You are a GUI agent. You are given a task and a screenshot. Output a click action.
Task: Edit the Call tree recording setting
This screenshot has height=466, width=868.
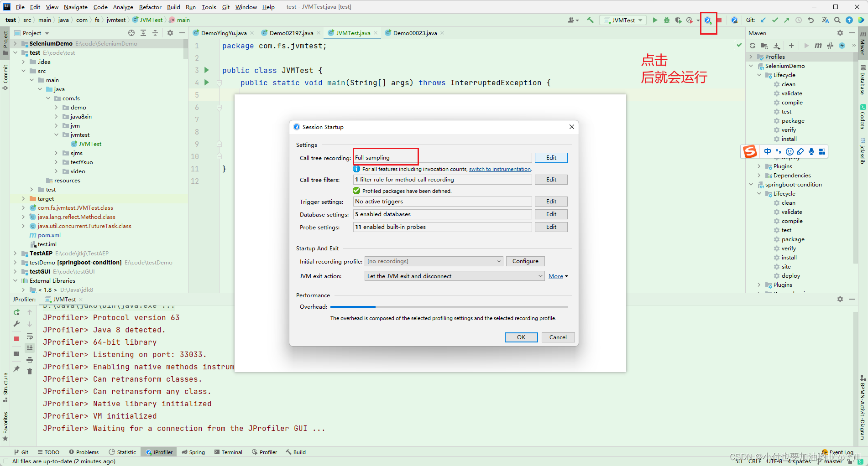tap(551, 158)
